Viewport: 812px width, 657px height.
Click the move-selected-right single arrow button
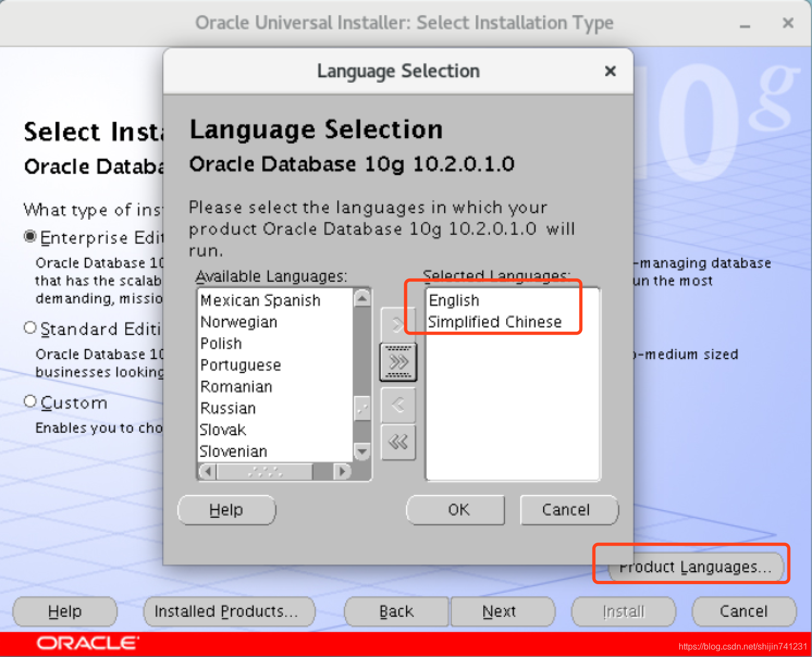[398, 325]
